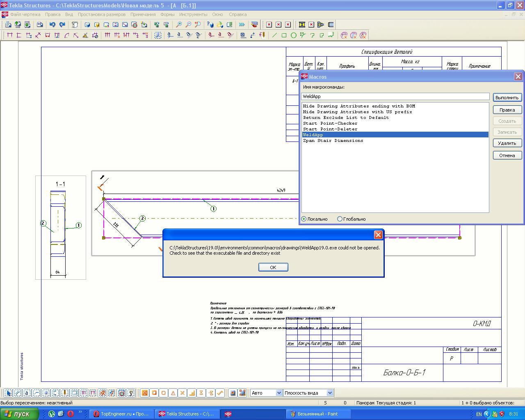Click the Zoom in magnifier icon
Screen dimensions: 525x420
click(179, 25)
